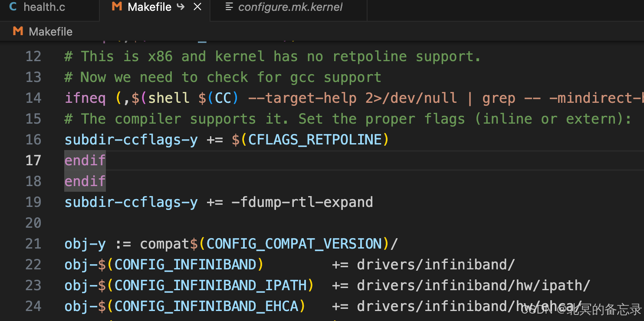
Task: Click line number 21 in gutter
Action: click(33, 244)
